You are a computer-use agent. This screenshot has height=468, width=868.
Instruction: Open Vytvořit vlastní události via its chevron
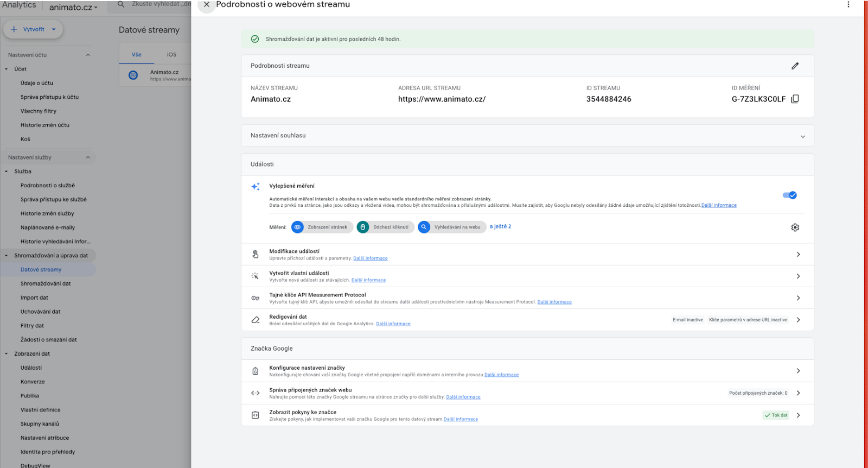coord(798,276)
